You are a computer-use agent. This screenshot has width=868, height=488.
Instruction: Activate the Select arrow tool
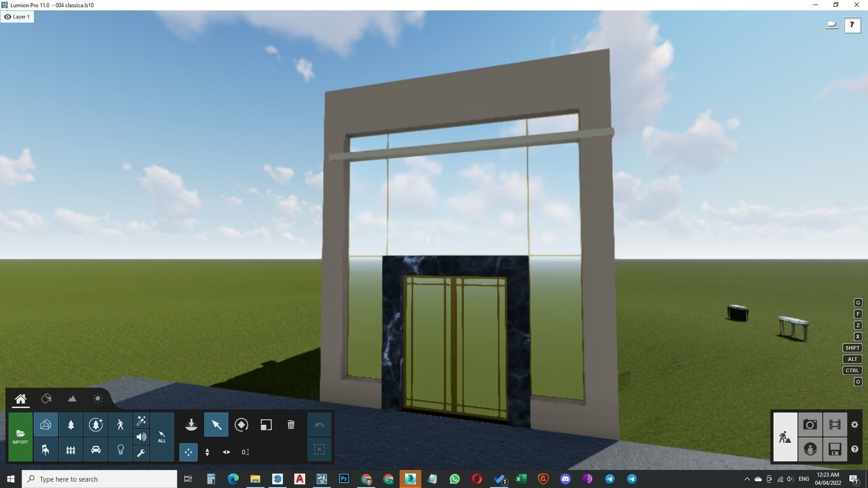pyautogui.click(x=216, y=425)
